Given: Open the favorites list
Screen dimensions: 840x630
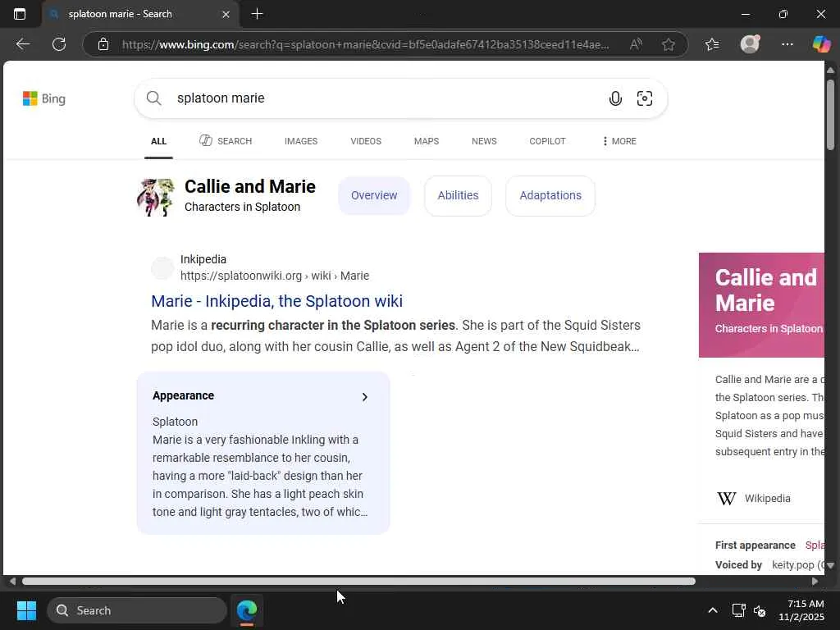Looking at the screenshot, I should pyautogui.click(x=712, y=44).
